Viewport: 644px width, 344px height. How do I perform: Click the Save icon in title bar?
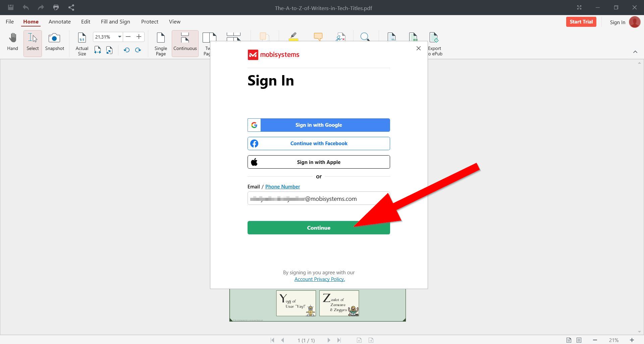(x=11, y=7)
